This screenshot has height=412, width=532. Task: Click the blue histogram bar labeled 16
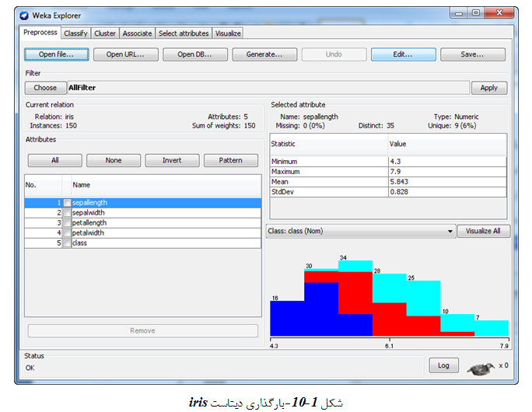point(287,319)
